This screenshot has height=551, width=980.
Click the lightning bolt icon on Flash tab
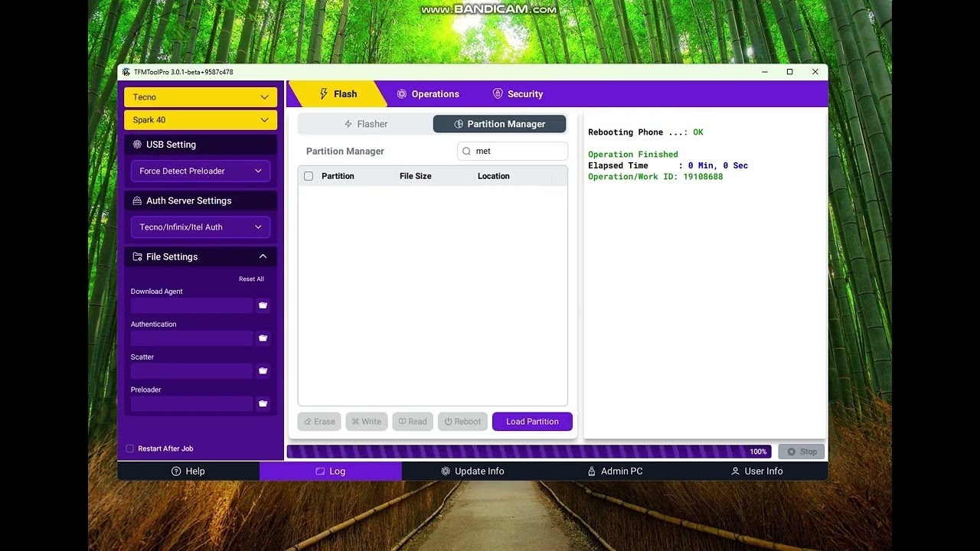pos(324,94)
